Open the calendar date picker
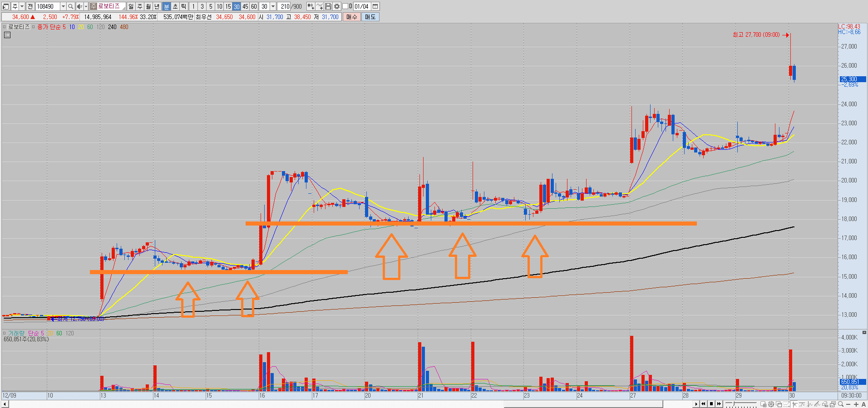Screen dimensions: 868x408 coord(375,6)
